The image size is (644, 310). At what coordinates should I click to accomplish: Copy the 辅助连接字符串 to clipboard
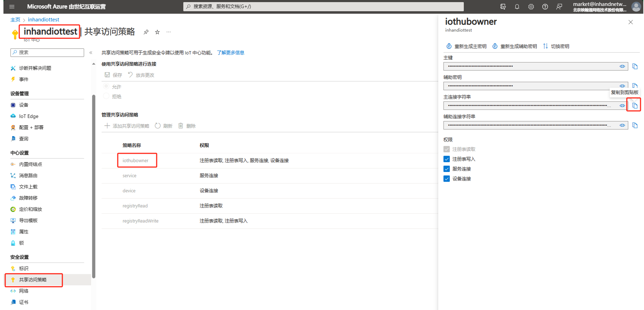[x=635, y=125]
